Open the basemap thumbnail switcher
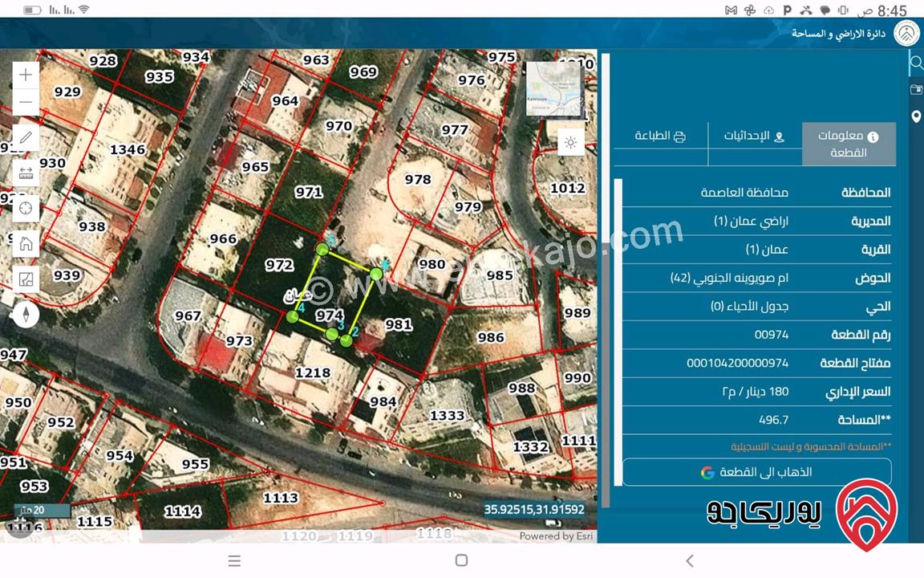Screen dimensions: 924x578 pyautogui.click(x=554, y=89)
